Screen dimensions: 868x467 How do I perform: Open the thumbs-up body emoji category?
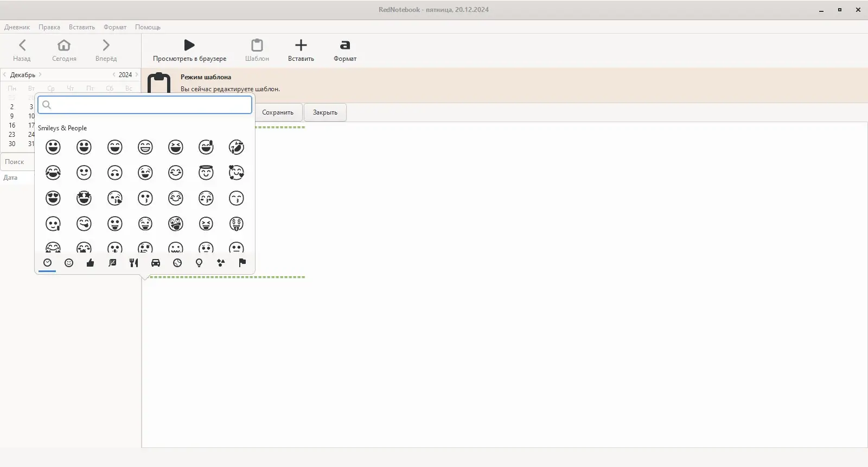pos(91,263)
